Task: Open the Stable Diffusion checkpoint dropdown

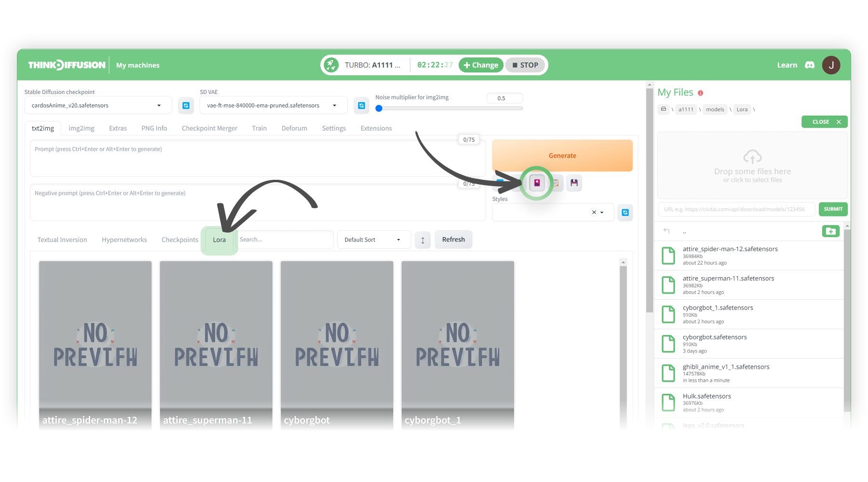Action: pyautogui.click(x=159, y=105)
